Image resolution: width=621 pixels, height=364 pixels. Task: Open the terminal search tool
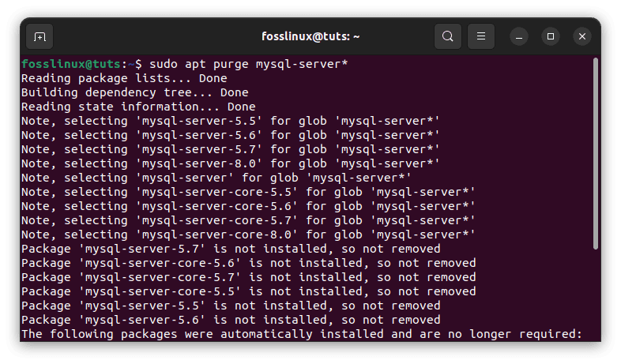(x=448, y=36)
